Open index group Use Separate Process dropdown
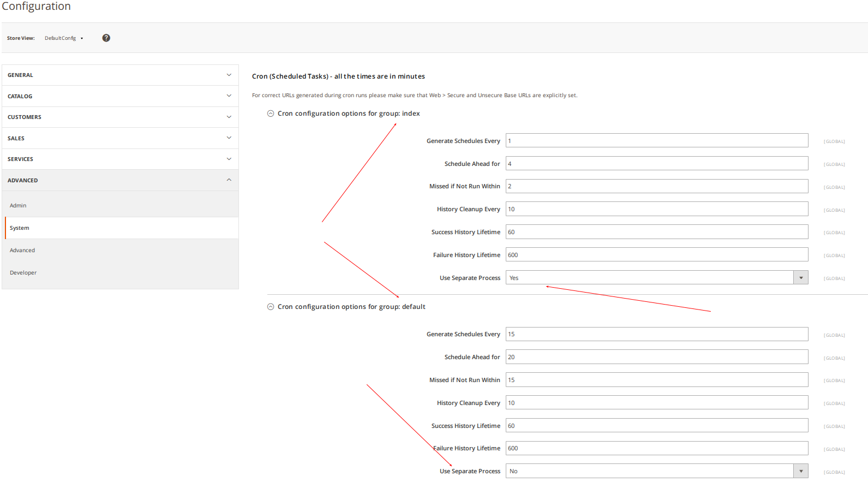Image resolution: width=868 pixels, height=482 pixels. [656, 278]
